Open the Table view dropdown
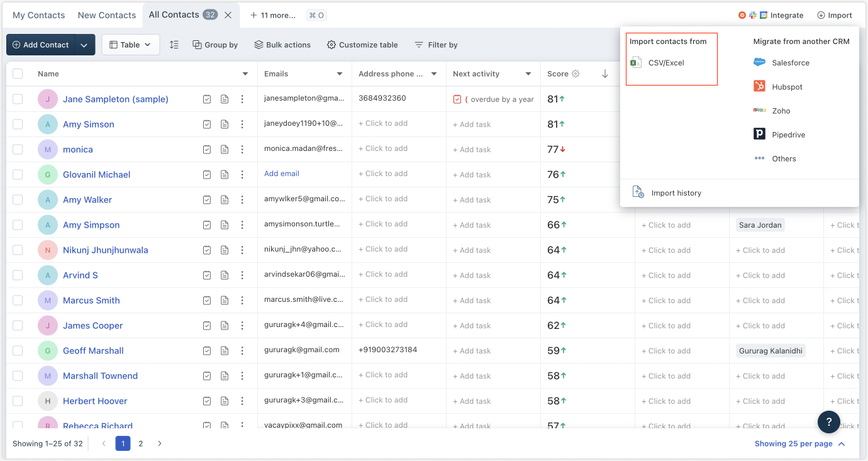 [130, 44]
